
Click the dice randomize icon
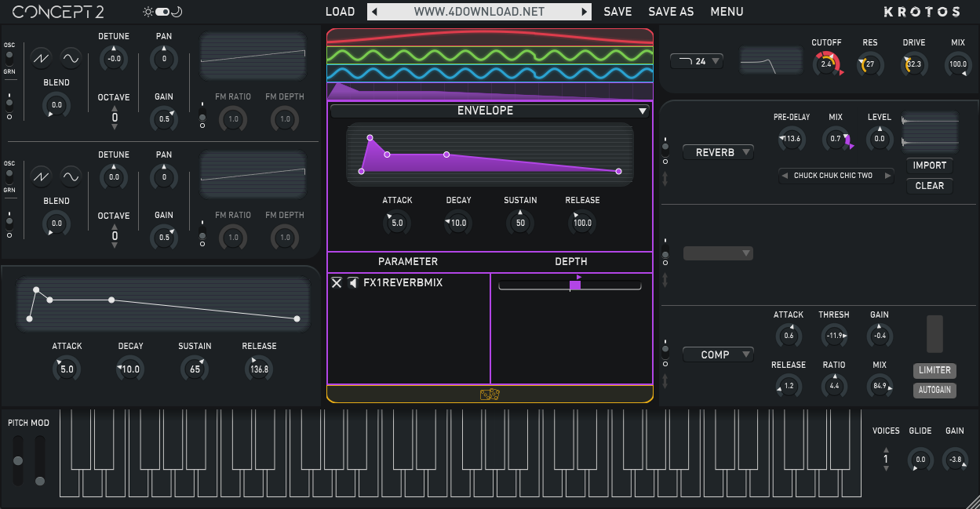pos(490,394)
